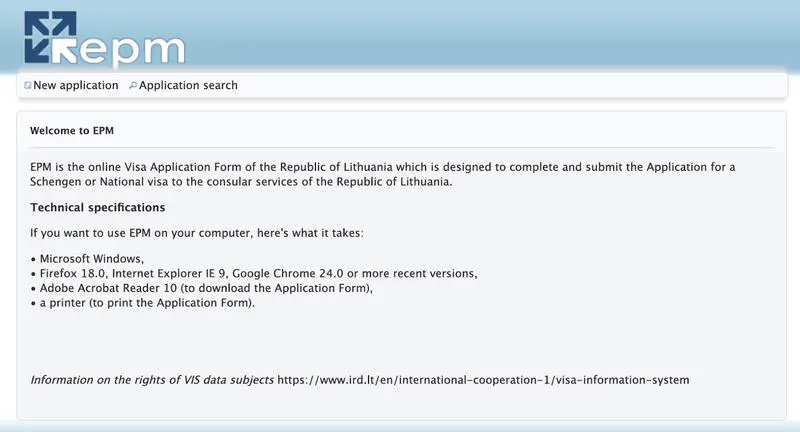Viewport: 800px width, 432px height.
Task: Click "Information on the rights of VIS data subjects"
Action: coord(152,380)
